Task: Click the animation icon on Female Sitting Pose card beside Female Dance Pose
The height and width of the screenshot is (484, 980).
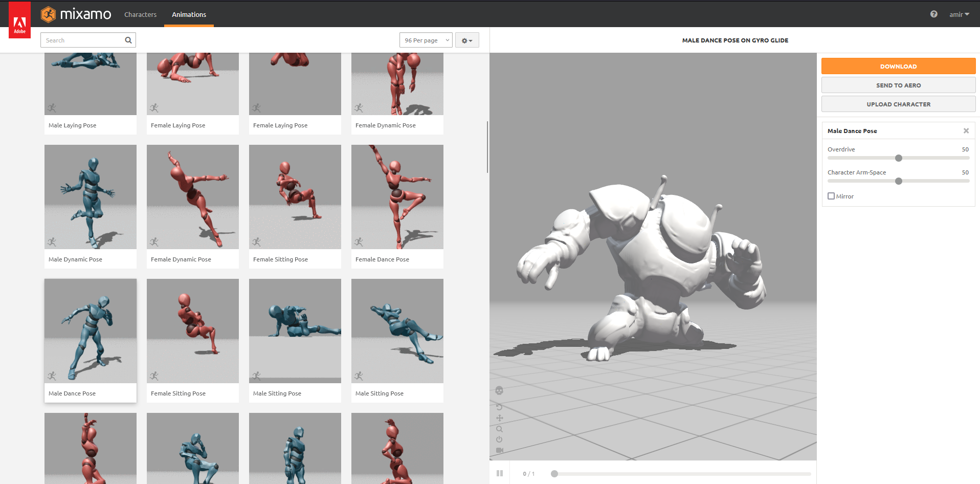Action: [257, 242]
